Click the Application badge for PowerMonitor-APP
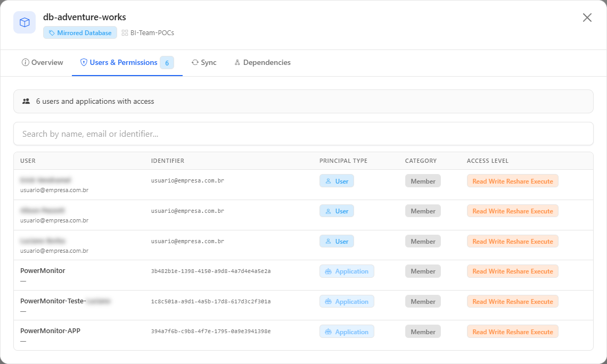 tap(347, 332)
